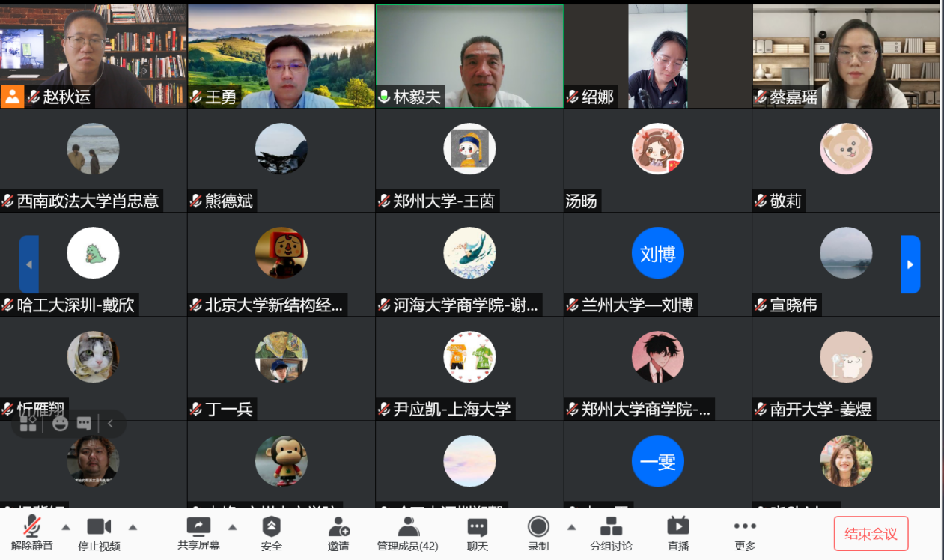Screen dimensions: 944x560
Task: Open the 聊天 chat panel
Action: tap(478, 534)
